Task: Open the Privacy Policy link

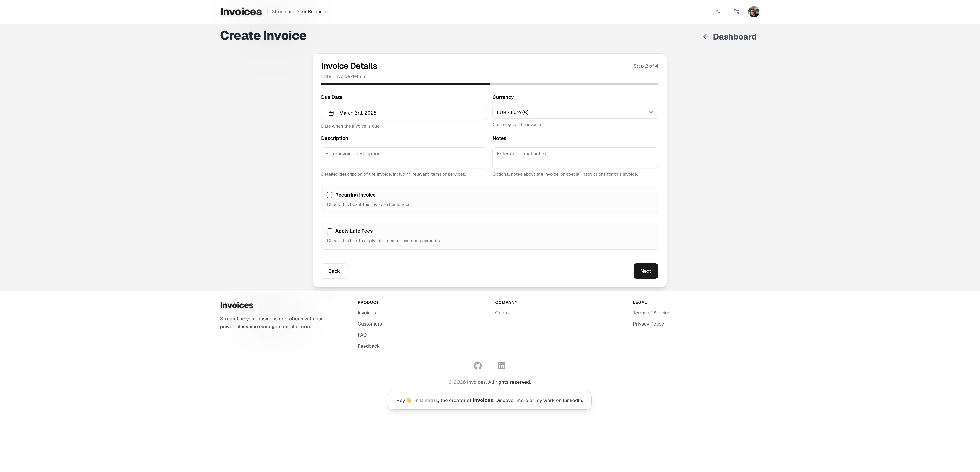Action: pyautogui.click(x=648, y=324)
